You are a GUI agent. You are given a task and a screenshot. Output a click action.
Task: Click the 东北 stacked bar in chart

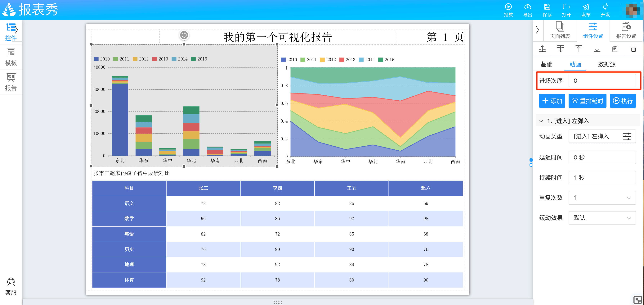pos(120,116)
